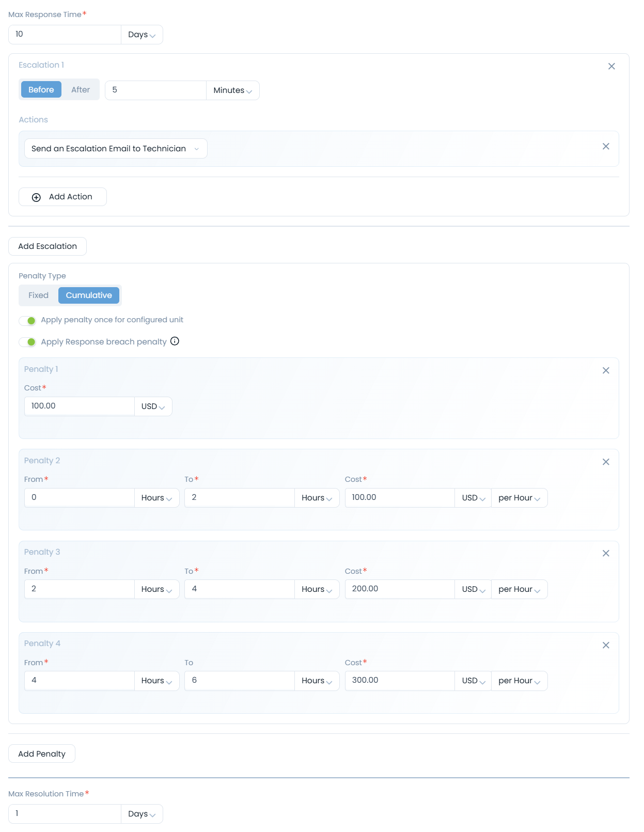
Task: Disable Apply Response breach penalty switch
Action: 28,342
